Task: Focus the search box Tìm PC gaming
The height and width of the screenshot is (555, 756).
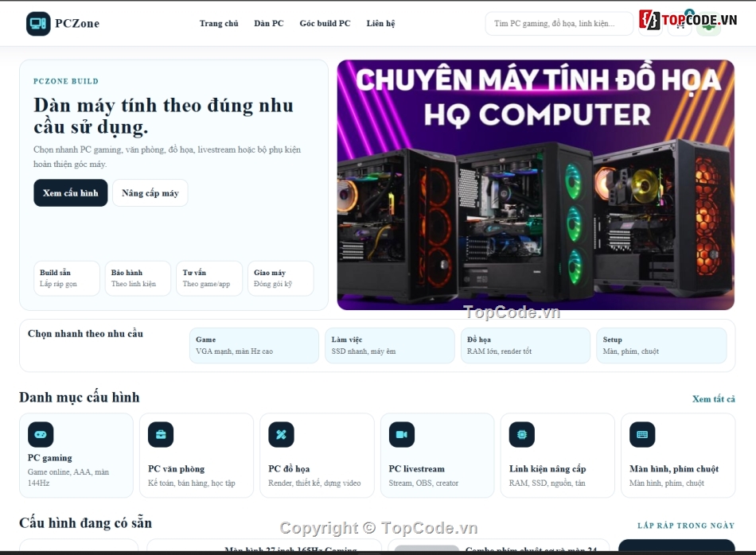Action: coord(559,24)
